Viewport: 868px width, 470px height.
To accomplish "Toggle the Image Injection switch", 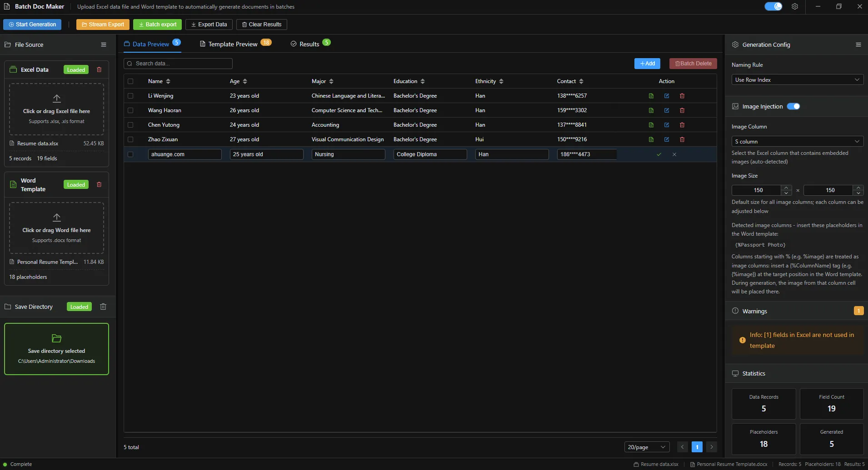I will (x=793, y=106).
